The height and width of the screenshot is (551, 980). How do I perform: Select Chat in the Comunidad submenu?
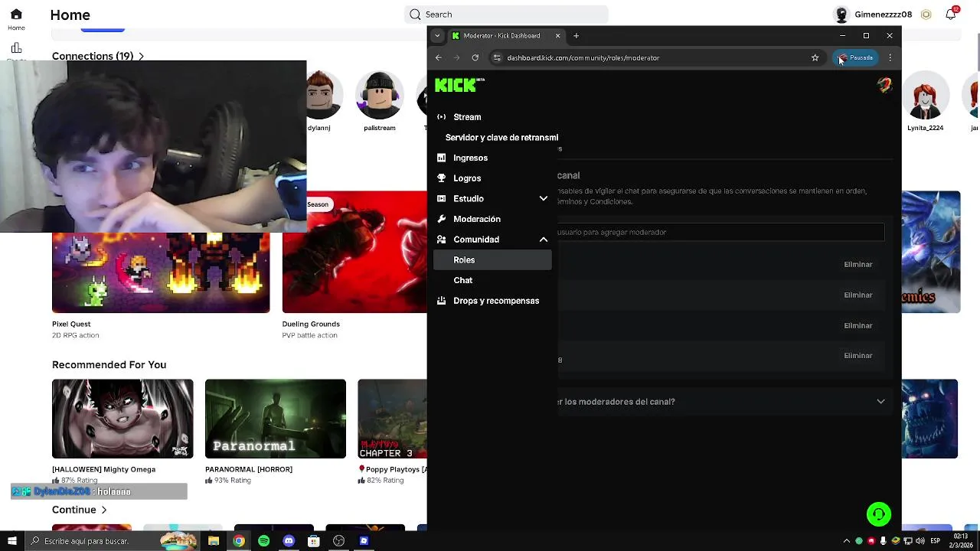pos(462,280)
